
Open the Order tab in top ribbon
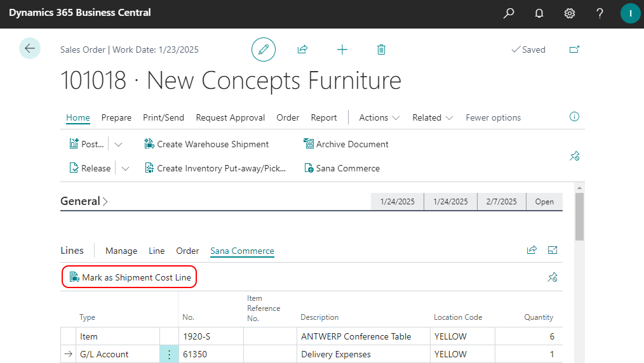tap(288, 117)
